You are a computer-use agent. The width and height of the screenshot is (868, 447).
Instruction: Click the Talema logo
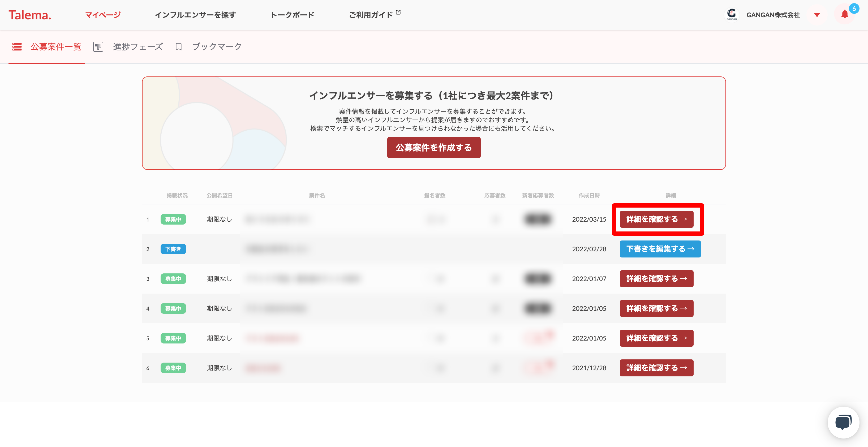pos(30,15)
